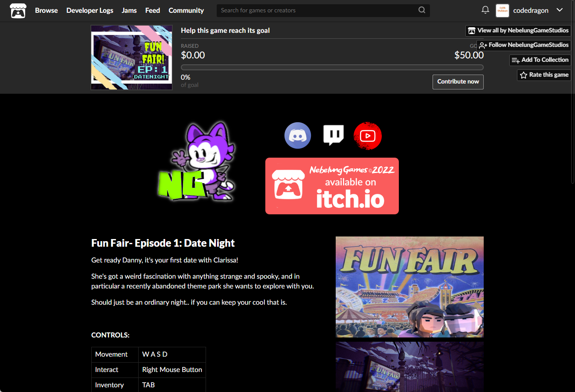
Task: Click the Right Mouse Button cell
Action: (172, 370)
